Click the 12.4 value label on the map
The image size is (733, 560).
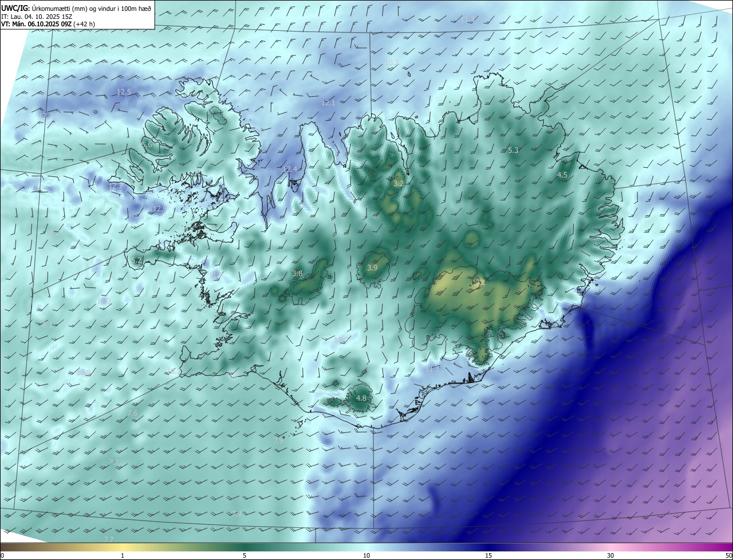290,169
